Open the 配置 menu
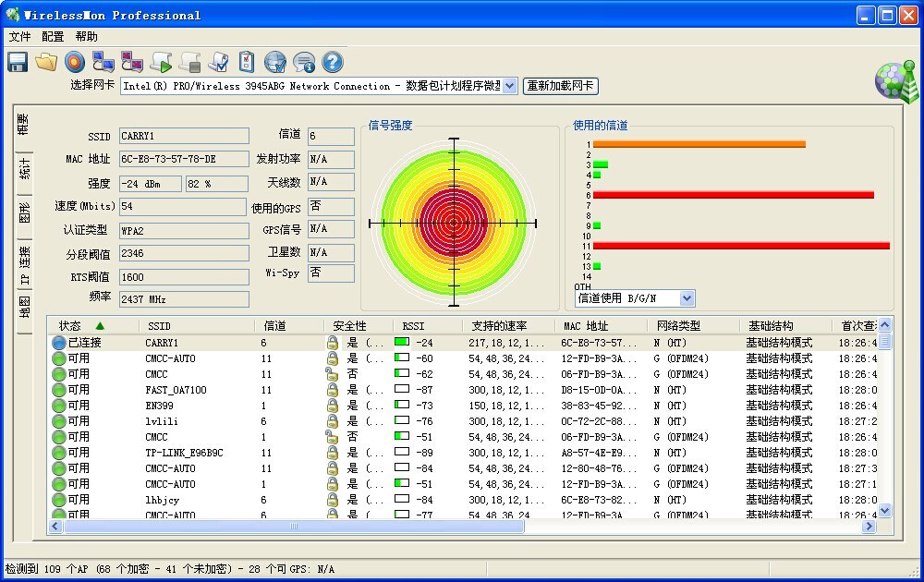This screenshot has width=924, height=582. coord(53,37)
